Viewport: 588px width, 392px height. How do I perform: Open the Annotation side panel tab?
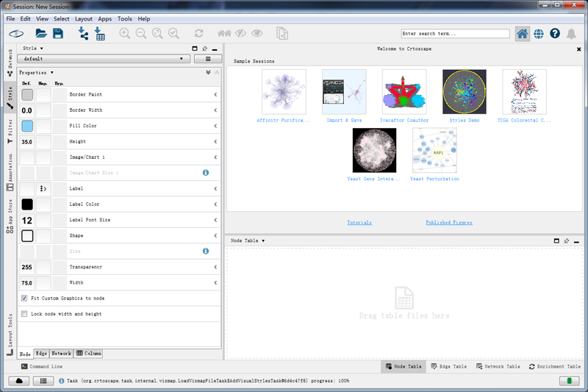coord(10,172)
